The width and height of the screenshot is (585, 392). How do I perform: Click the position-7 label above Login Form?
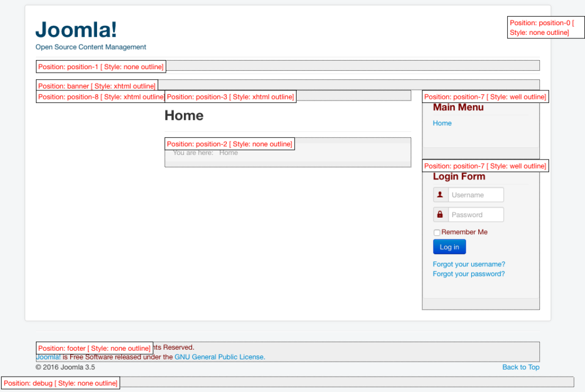(485, 166)
